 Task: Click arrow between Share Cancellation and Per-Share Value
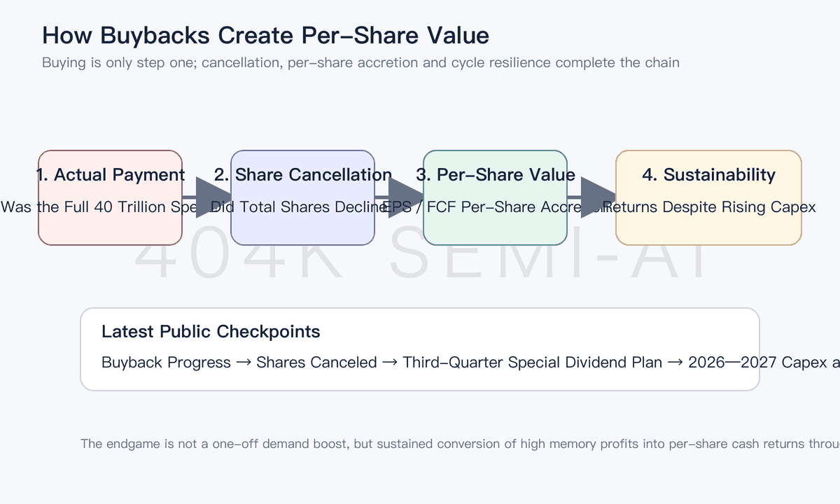pos(399,197)
